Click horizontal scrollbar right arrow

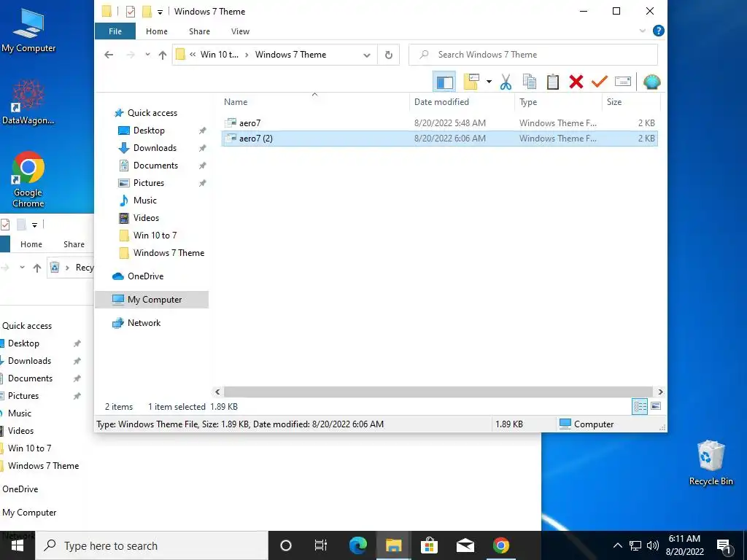point(660,392)
